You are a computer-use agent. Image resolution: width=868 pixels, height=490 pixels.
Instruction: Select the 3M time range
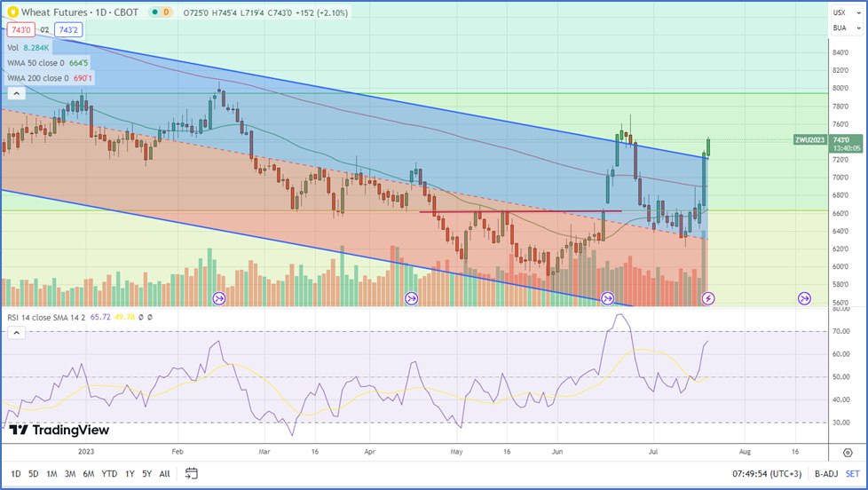pyautogui.click(x=70, y=474)
